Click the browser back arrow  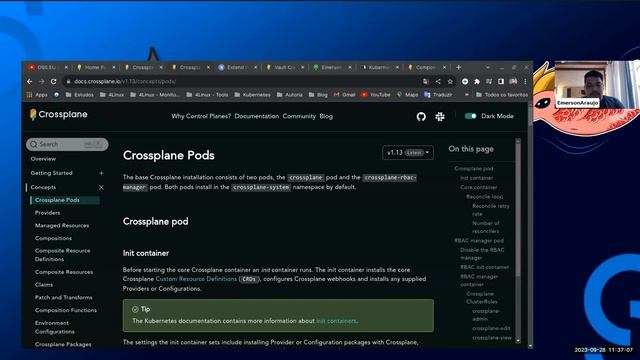[x=29, y=82]
